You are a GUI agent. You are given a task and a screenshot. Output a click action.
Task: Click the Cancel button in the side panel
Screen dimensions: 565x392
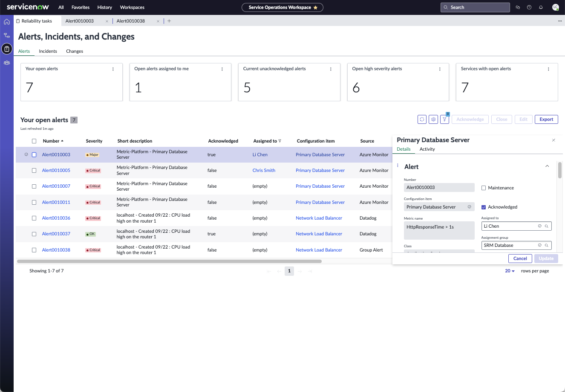click(x=520, y=258)
